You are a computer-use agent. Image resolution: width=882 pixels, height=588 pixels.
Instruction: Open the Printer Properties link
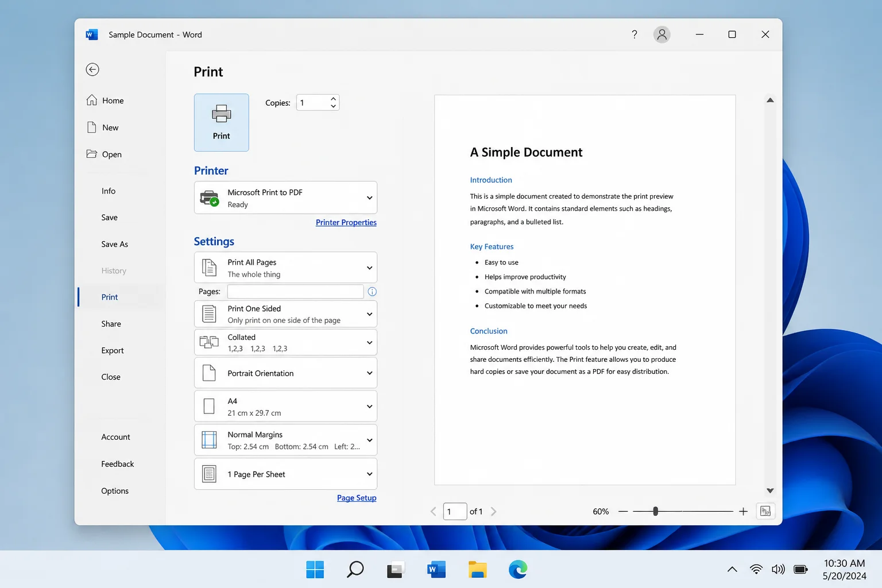346,222
